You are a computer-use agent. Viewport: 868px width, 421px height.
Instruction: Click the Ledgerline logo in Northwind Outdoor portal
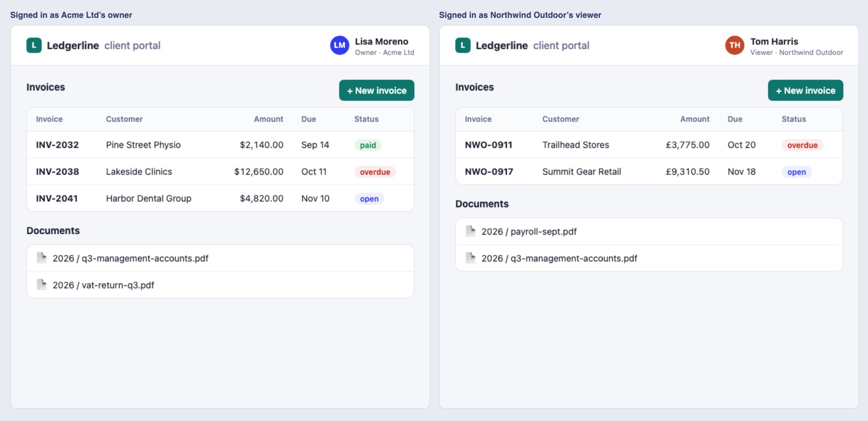463,45
